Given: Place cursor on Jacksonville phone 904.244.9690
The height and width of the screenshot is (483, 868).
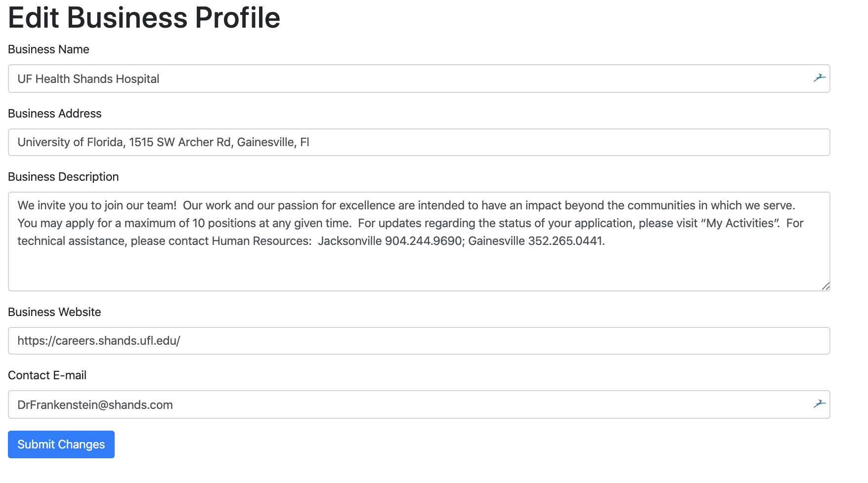Looking at the screenshot, I should click(423, 241).
